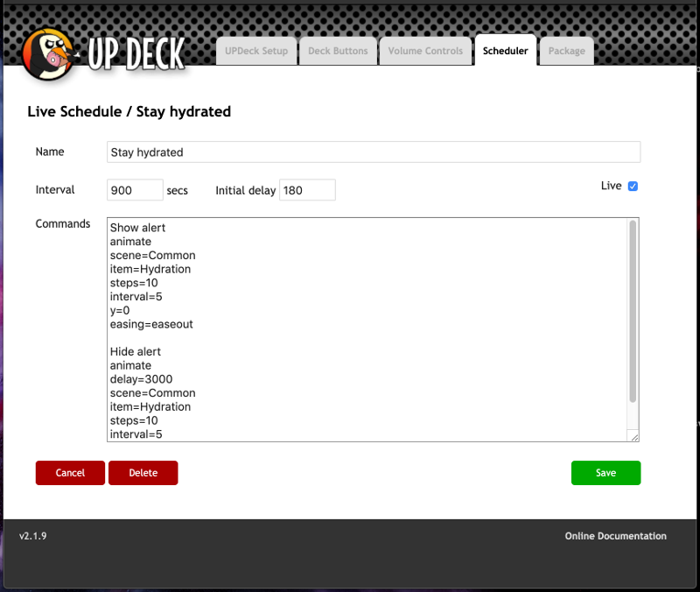This screenshot has height=592, width=700.
Task: Click the 'delay=3000' line in Commands
Action: (x=142, y=379)
